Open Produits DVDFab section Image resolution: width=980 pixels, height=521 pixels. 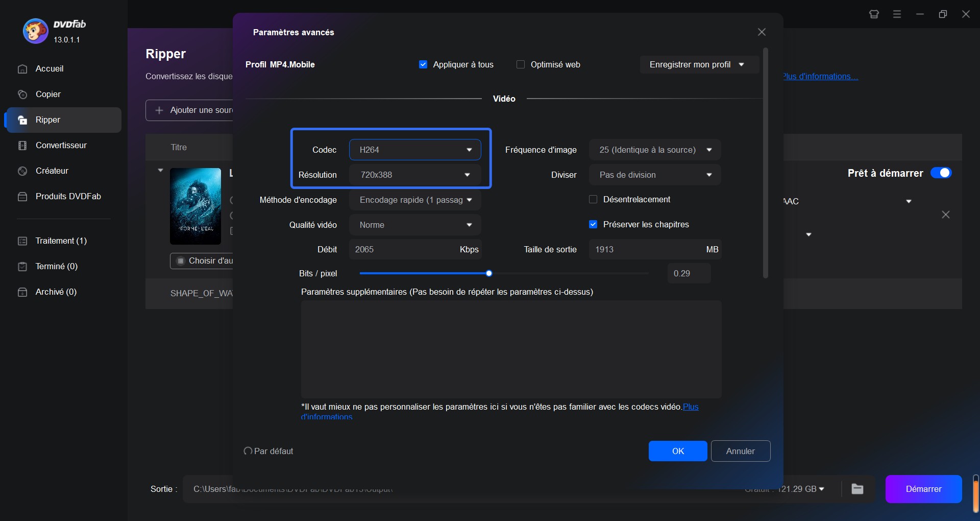63,197
